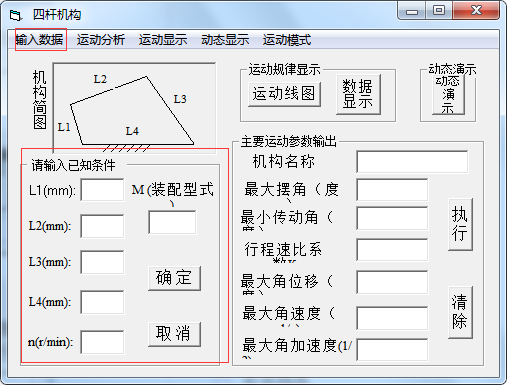The height and width of the screenshot is (385, 507).
Task: Click the L4 label in diagram
Action: click(132, 131)
